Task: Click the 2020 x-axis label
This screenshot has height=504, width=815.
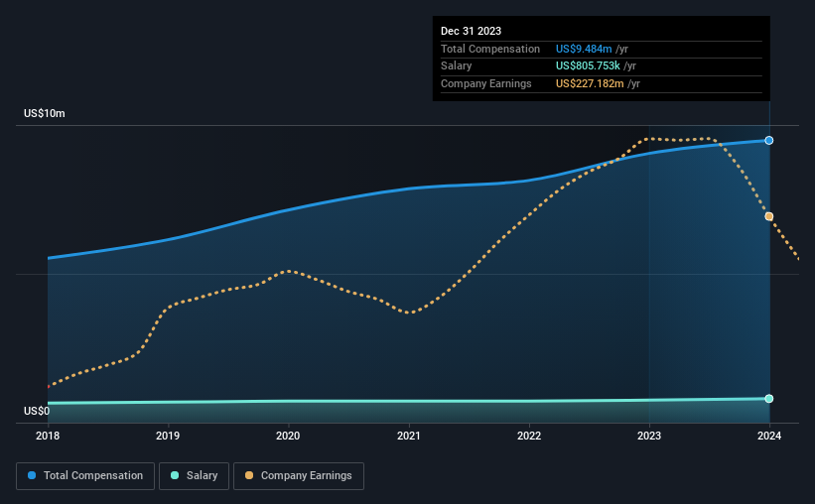Action: click(x=288, y=436)
